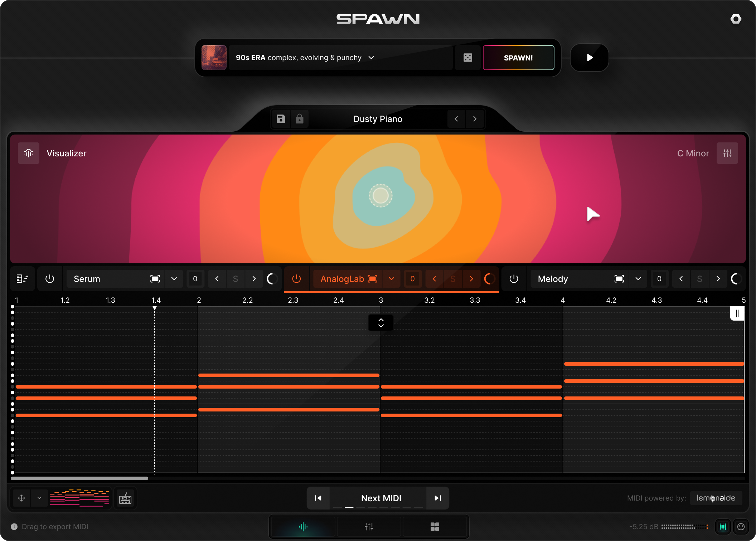
Task: Open the MIDI keyboard icon
Action: (x=125, y=498)
